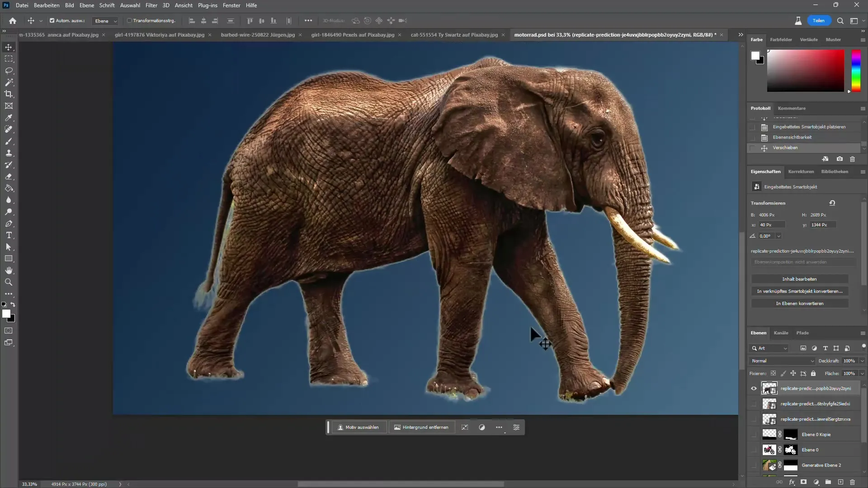The height and width of the screenshot is (488, 868).
Task: Select the Lasso tool
Action: [x=9, y=71]
